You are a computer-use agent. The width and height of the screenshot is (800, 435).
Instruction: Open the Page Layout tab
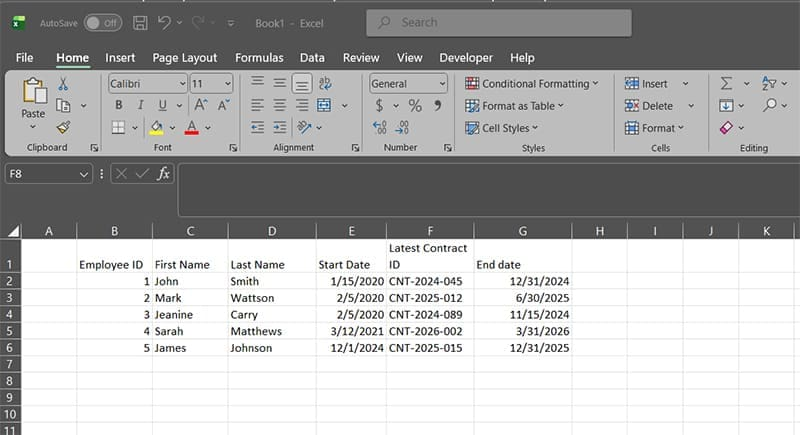coord(185,58)
